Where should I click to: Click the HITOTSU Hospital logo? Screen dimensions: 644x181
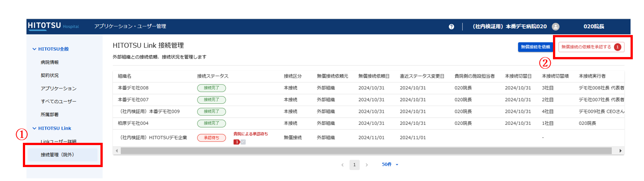click(x=53, y=26)
